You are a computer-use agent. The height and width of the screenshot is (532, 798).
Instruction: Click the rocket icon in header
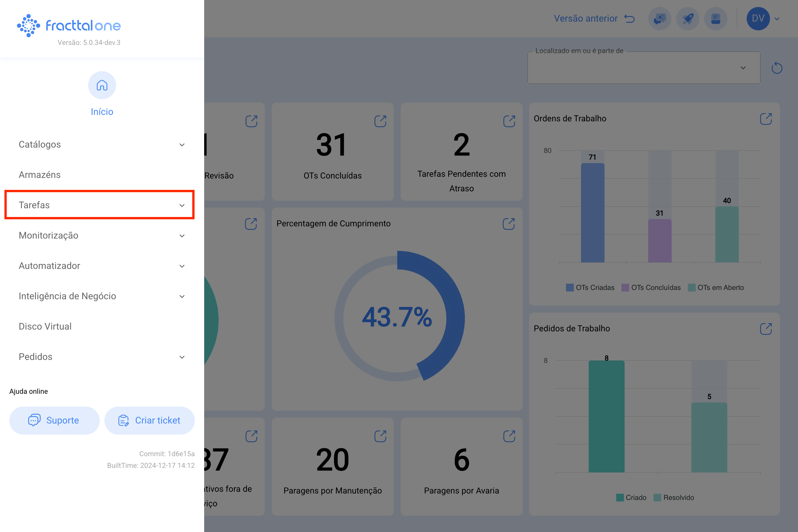point(688,19)
